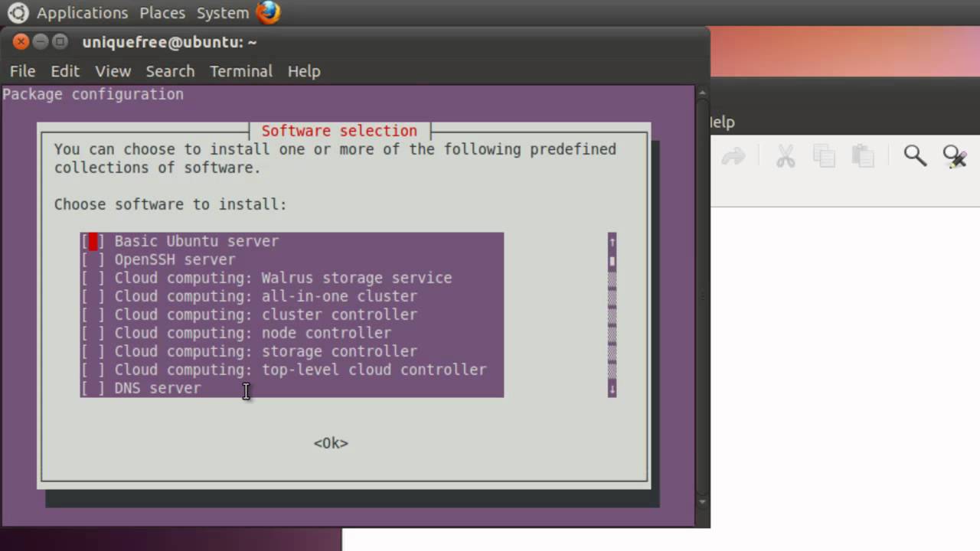
Task: Check the Walrus storage service option
Action: (x=93, y=278)
